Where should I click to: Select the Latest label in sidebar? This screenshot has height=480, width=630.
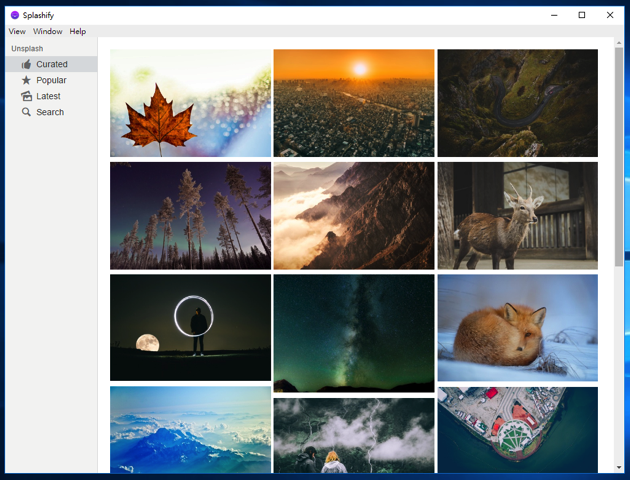point(48,96)
